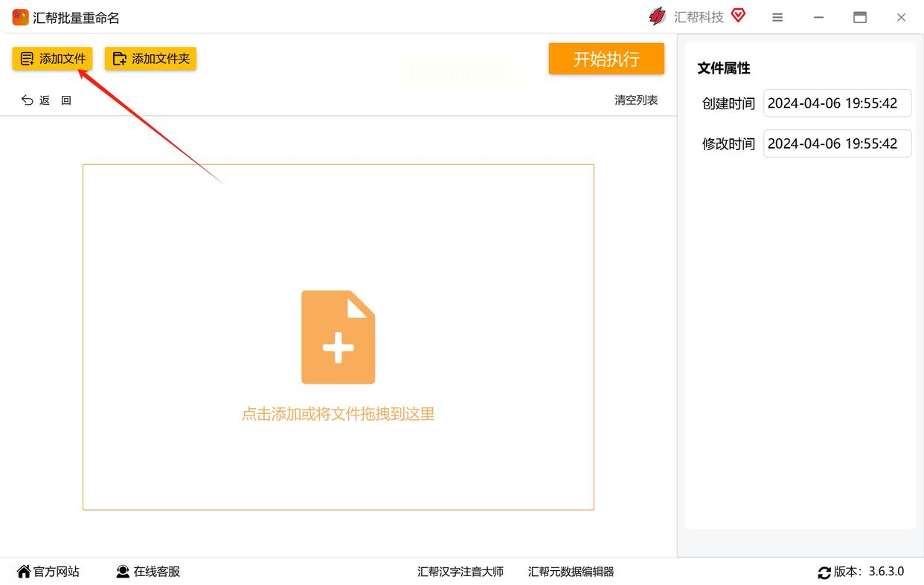Click the app logo beside 汇帮批量重命名
This screenshot has height=585, width=924.
(20, 17)
